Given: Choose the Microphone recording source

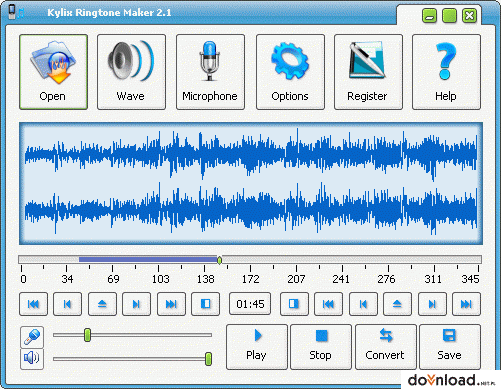Looking at the screenshot, I should [210, 72].
